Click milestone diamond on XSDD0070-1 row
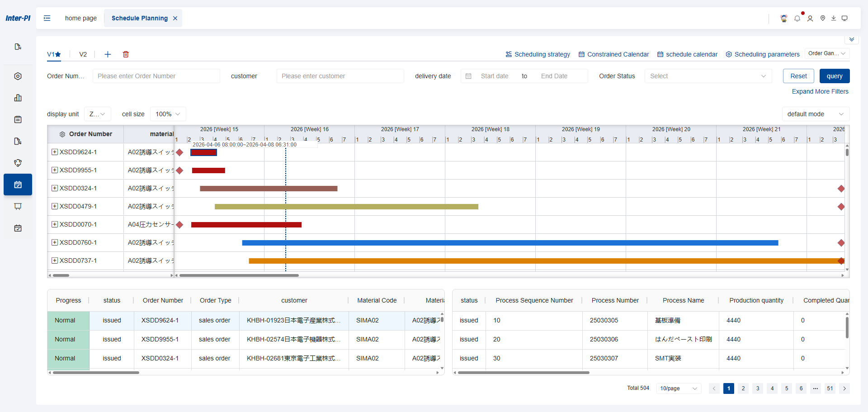Image resolution: width=868 pixels, height=412 pixels. pyautogui.click(x=179, y=225)
